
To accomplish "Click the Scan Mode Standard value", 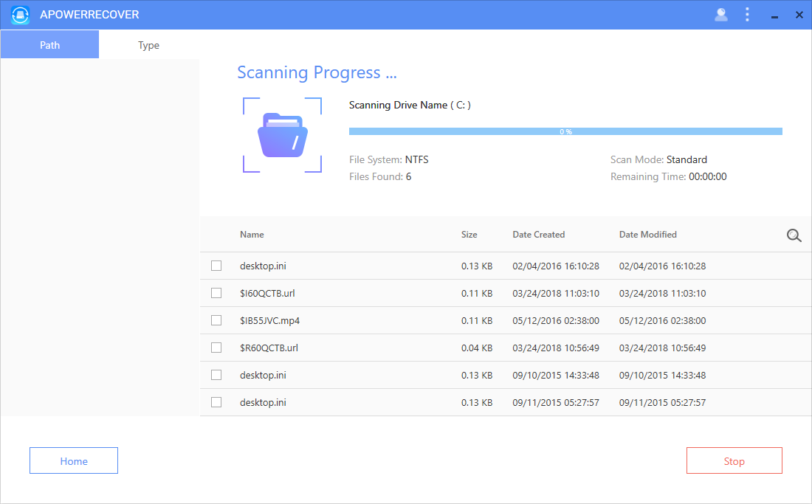I will pyautogui.click(x=687, y=159).
